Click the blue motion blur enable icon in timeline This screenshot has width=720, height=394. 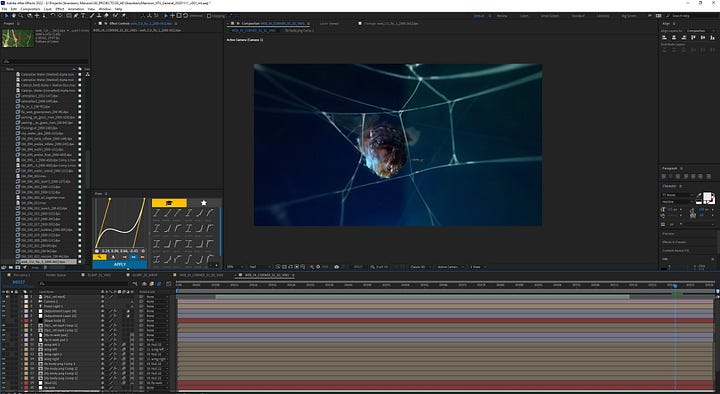[159, 284]
